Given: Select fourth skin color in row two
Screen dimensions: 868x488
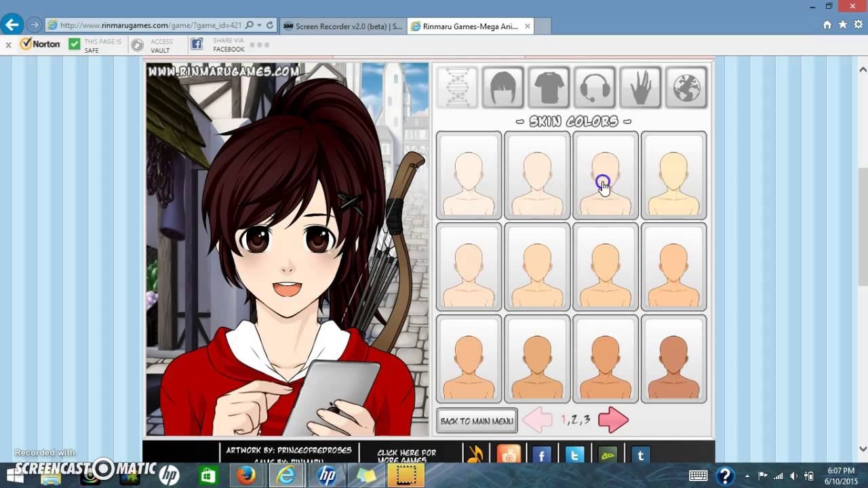Looking at the screenshot, I should (x=673, y=267).
